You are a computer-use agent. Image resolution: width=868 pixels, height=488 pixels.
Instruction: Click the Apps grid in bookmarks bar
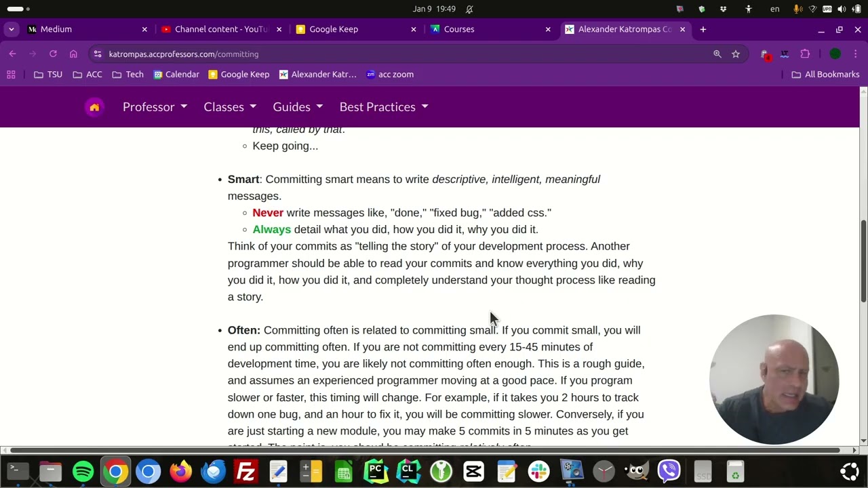click(11, 75)
